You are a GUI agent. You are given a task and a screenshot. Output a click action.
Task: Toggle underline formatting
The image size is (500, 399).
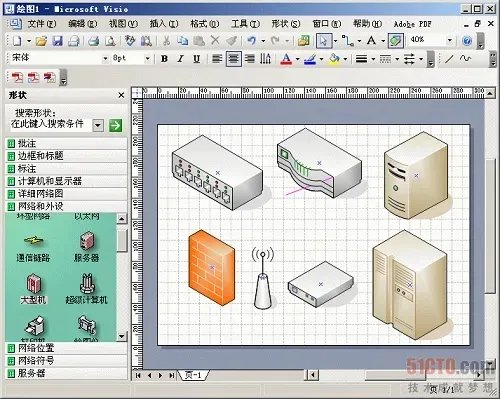coord(197,59)
